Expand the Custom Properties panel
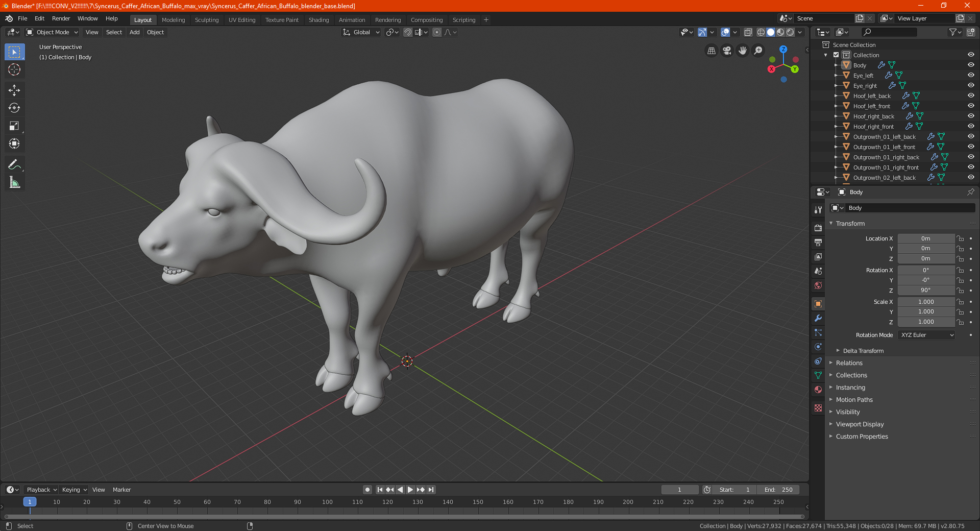 tap(862, 437)
